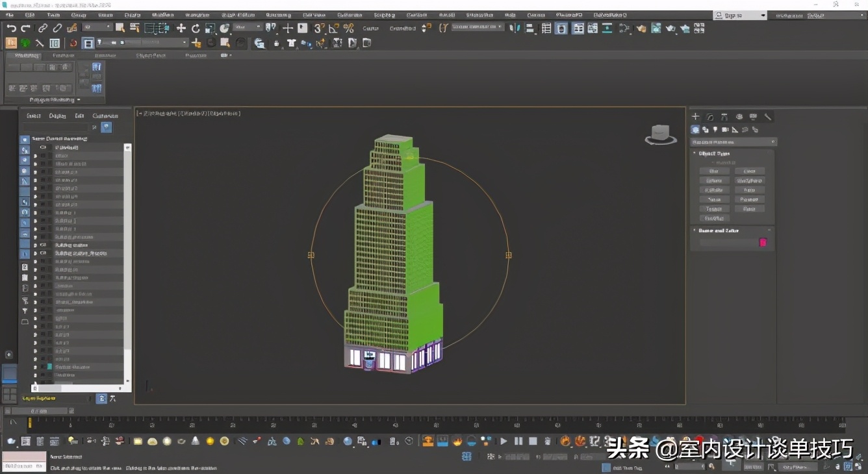
Task: Collapse the Object Type rollout
Action: coord(714,154)
